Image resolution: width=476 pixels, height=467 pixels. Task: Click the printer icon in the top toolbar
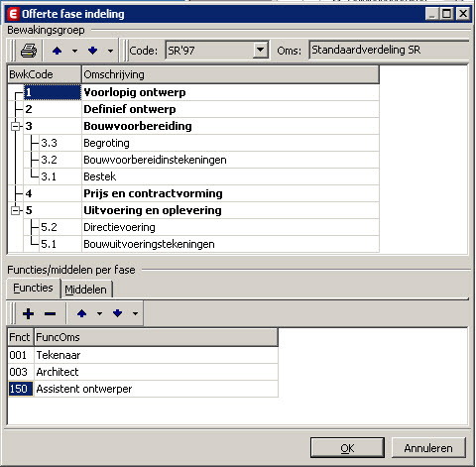tap(29, 51)
